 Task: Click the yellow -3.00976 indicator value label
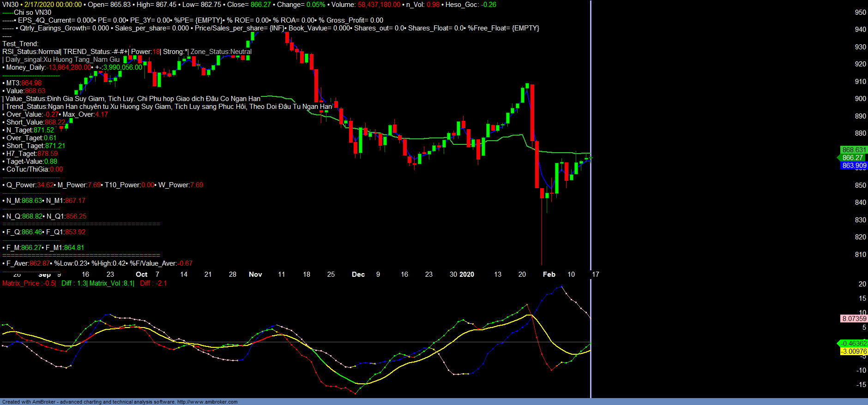pos(854,351)
